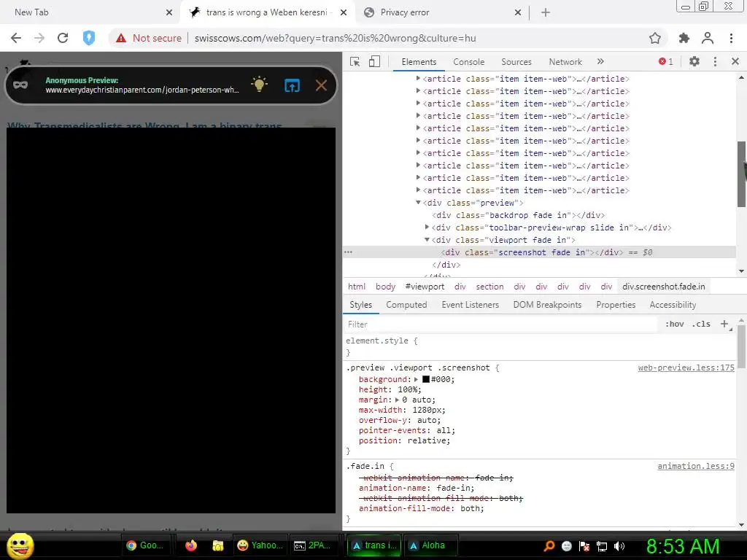Viewport: 747px width, 560px height.
Task: Open the extensions puzzle icon
Action: point(684,38)
